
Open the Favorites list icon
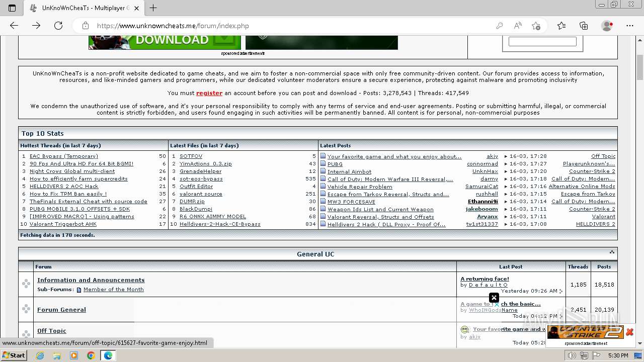pos(561,26)
